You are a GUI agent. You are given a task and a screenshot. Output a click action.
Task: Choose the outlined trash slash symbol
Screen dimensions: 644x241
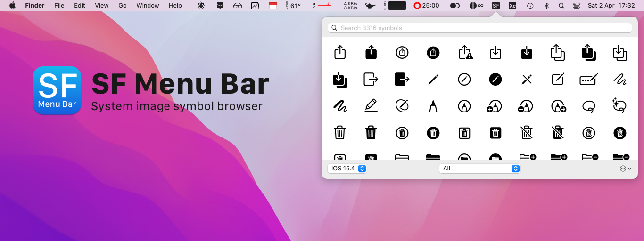(x=527, y=133)
